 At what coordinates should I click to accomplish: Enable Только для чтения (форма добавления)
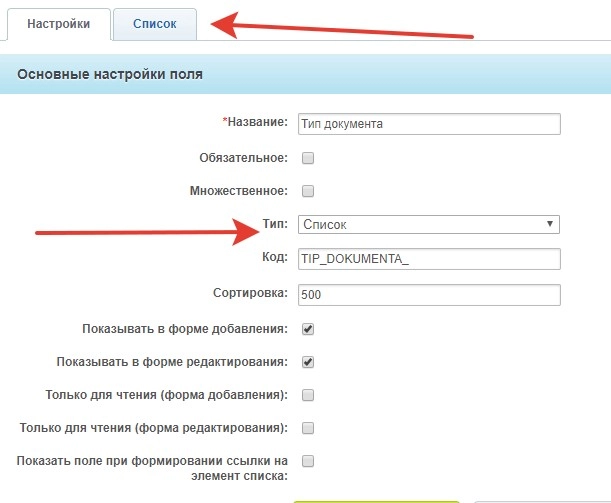coord(308,394)
